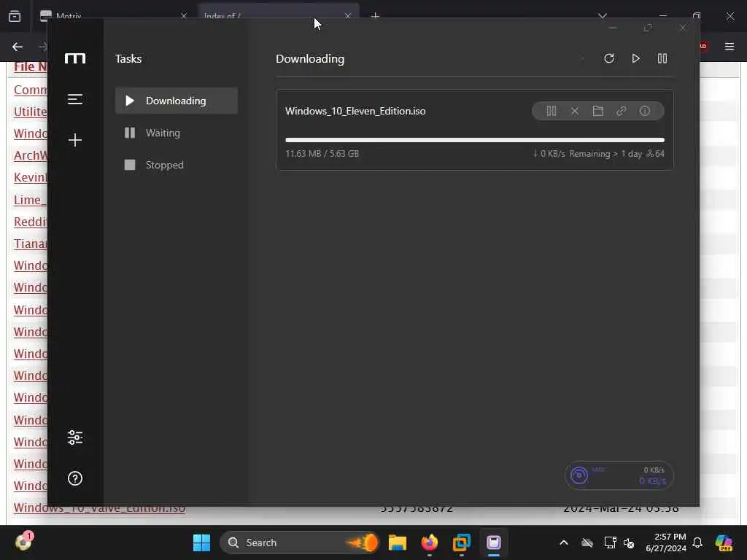747x560 pixels.
Task: Click the 11.63 MB / 5.63 GB size text
Action: [x=322, y=154]
